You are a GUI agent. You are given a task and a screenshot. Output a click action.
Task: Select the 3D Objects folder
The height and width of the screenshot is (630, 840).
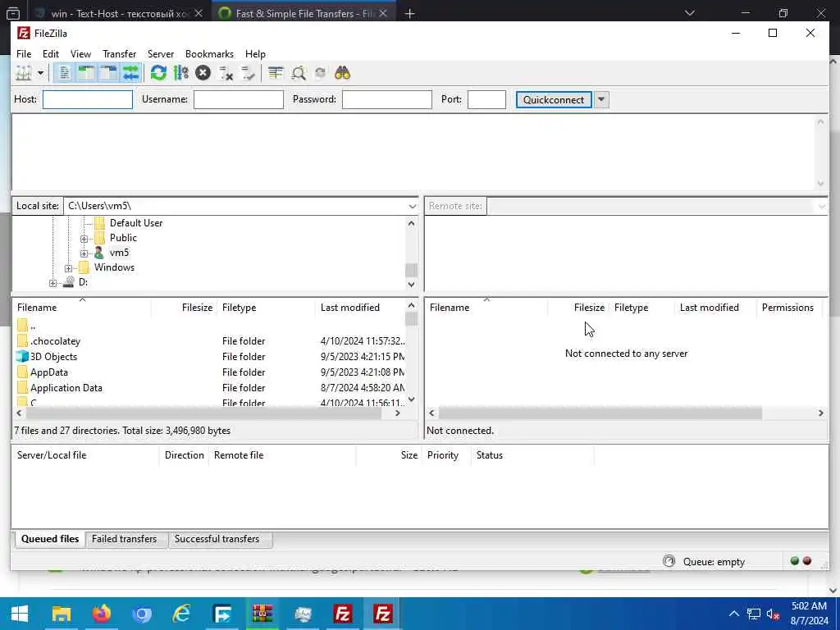[53, 357]
